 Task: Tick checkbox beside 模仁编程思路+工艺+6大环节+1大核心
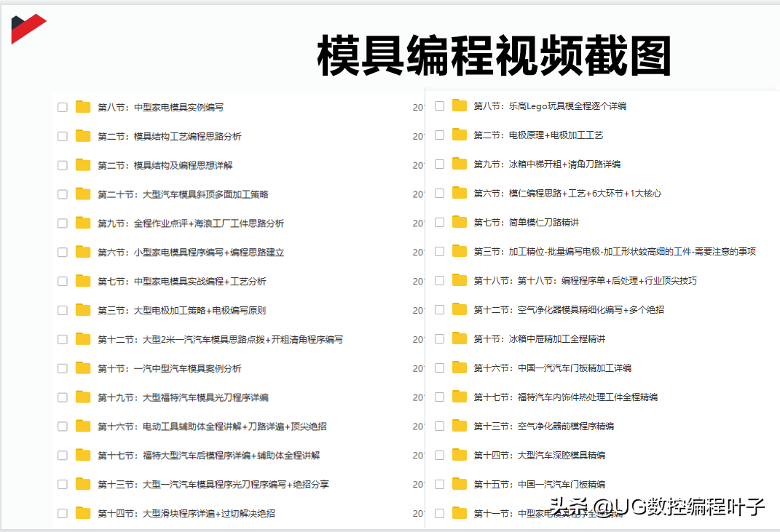439,193
